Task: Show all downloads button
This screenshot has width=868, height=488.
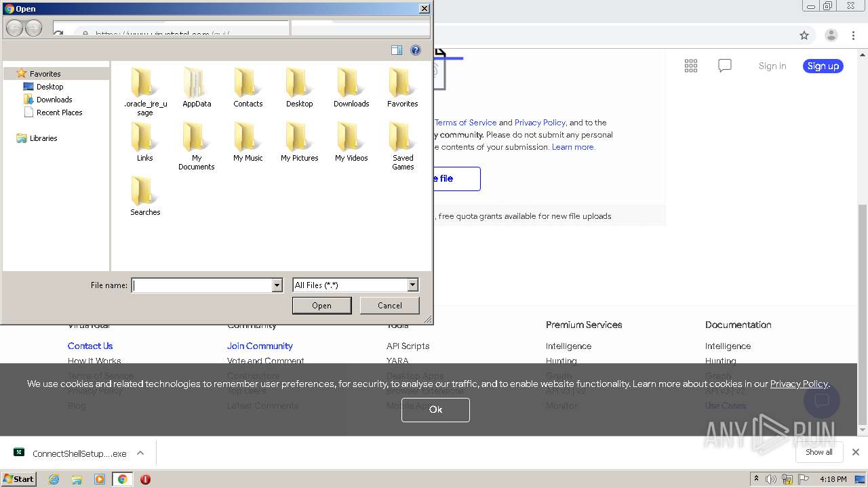Action: click(819, 452)
